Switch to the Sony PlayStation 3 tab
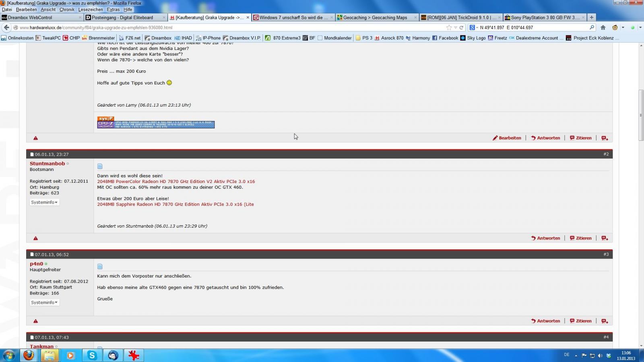The height and width of the screenshot is (362, 644). pyautogui.click(x=545, y=17)
